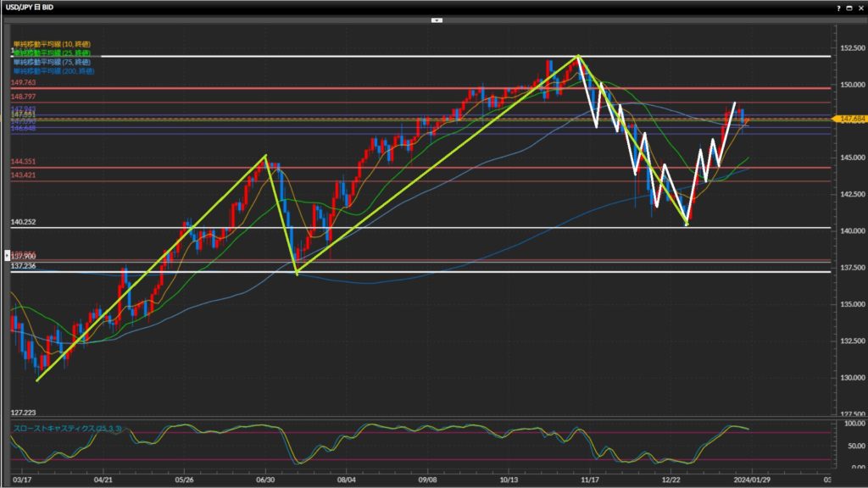Click the current price tag 147.684
The height and width of the screenshot is (488, 868).
click(850, 119)
